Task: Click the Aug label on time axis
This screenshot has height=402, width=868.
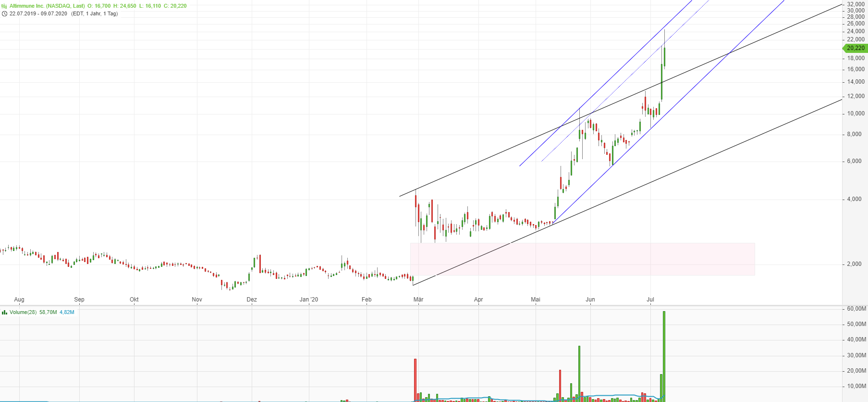Action: point(19,300)
